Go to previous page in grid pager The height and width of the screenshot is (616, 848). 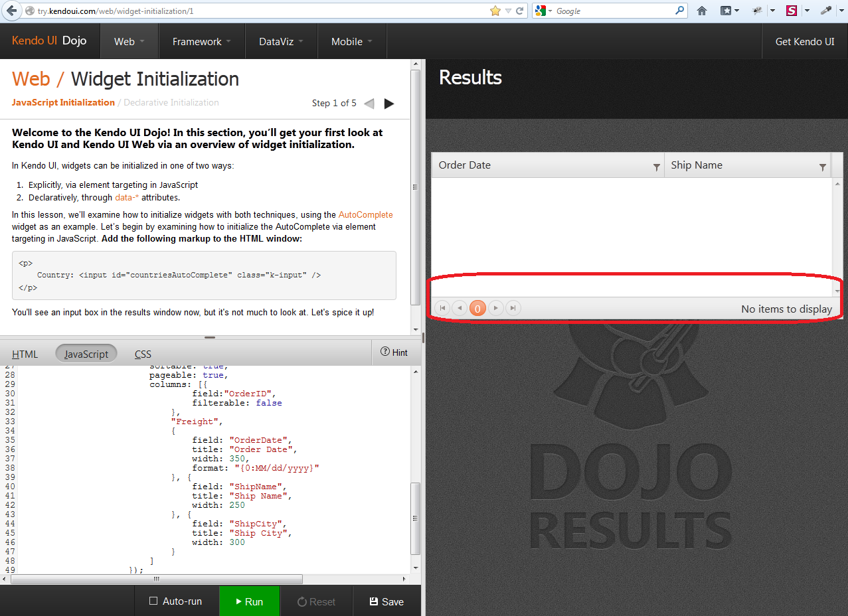pos(460,308)
